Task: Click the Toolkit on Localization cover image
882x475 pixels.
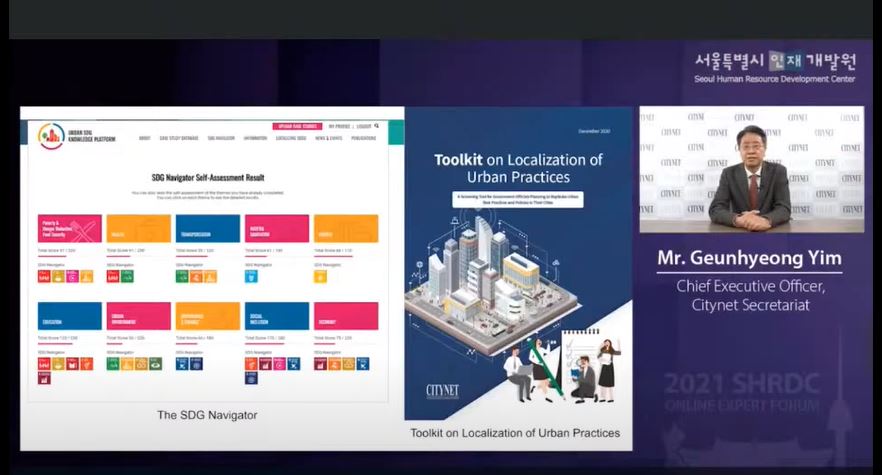Action: [x=518, y=263]
